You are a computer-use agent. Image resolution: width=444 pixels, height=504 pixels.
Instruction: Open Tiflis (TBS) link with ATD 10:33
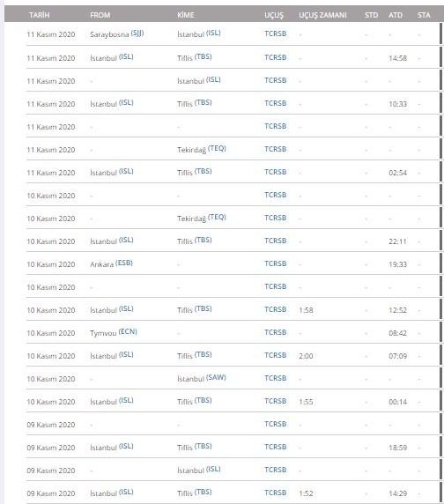195,103
